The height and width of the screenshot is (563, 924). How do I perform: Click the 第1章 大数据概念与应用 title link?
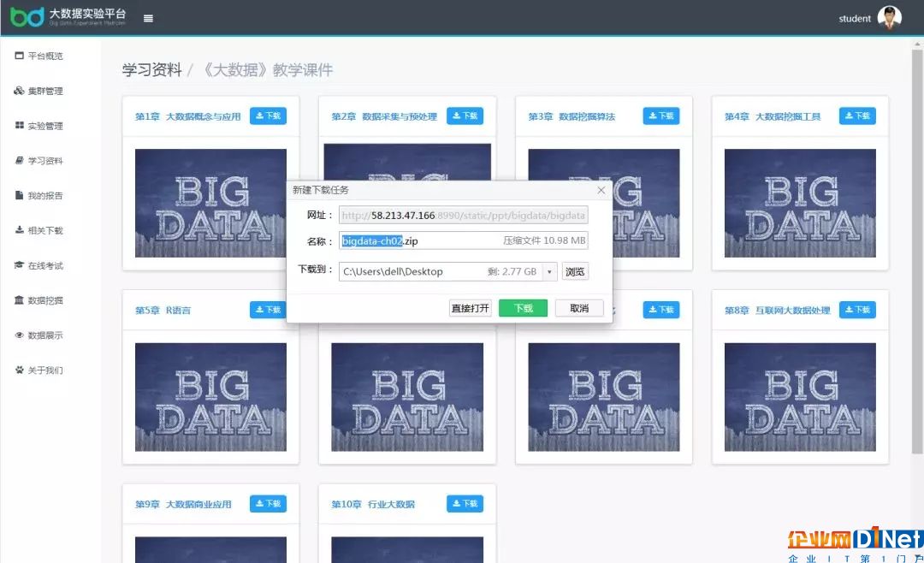pyautogui.click(x=188, y=116)
